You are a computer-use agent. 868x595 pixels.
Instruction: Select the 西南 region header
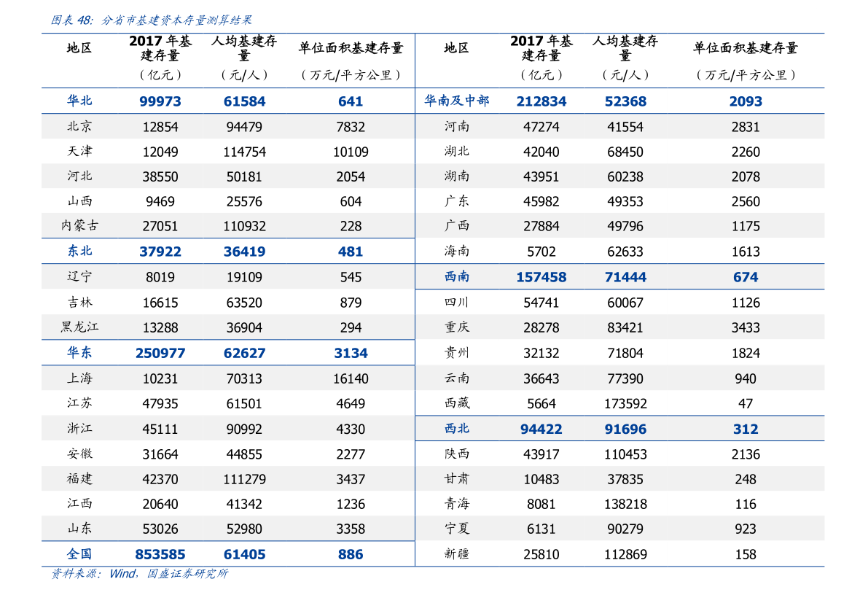point(457,276)
